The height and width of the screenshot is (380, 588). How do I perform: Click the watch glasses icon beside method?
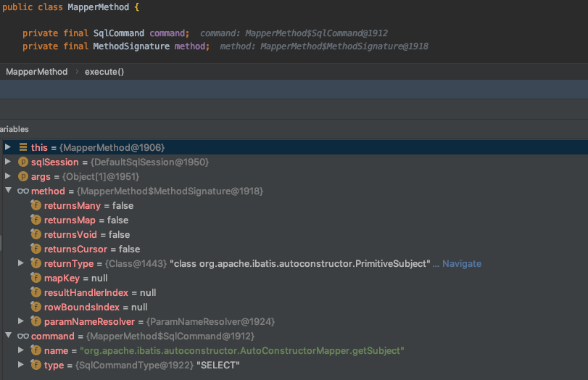[x=23, y=191]
